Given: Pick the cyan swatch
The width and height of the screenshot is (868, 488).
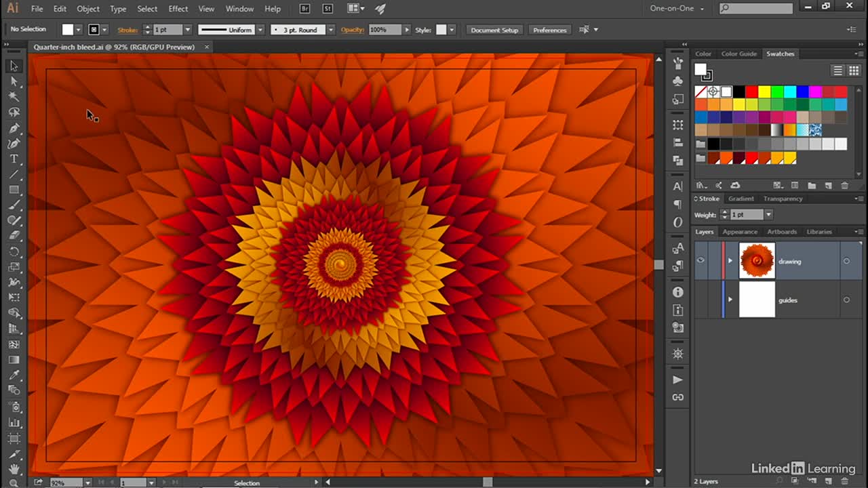Looking at the screenshot, I should click(790, 91).
